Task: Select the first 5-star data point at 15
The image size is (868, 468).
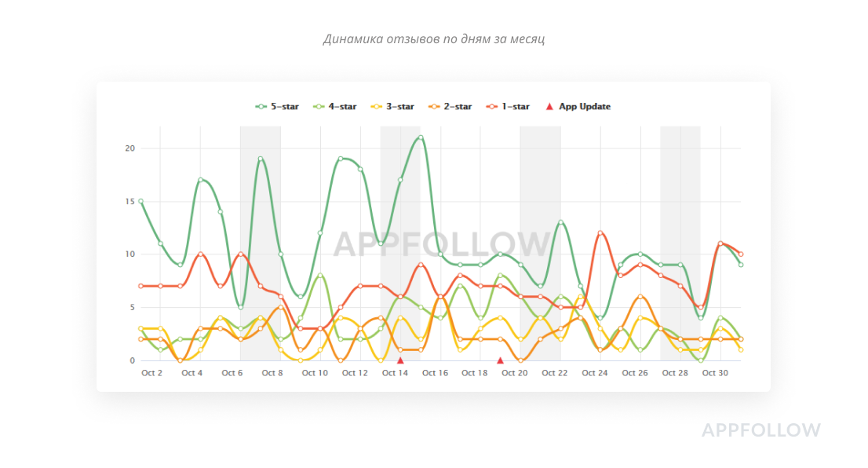Action: click(x=140, y=201)
